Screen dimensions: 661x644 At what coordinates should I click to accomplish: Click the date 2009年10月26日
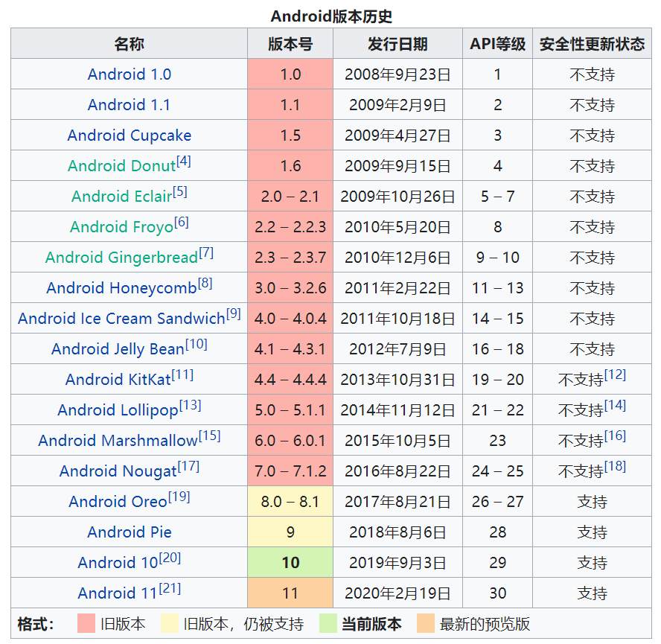click(x=397, y=197)
